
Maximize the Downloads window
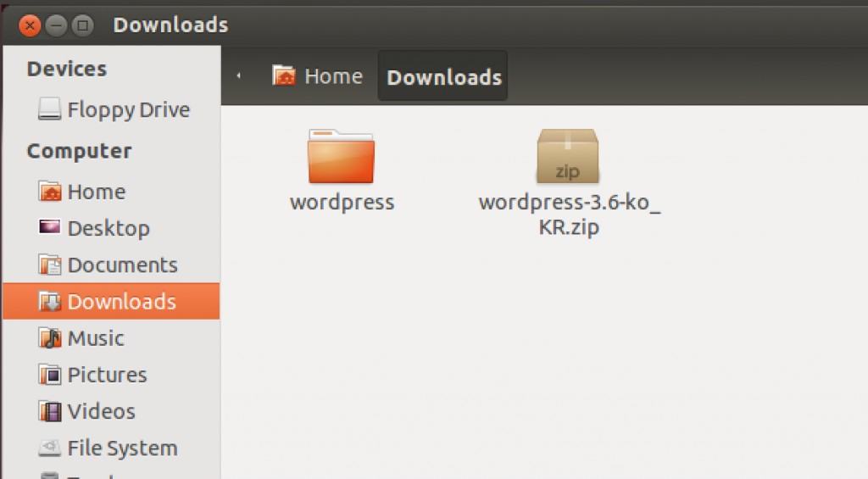pos(82,25)
